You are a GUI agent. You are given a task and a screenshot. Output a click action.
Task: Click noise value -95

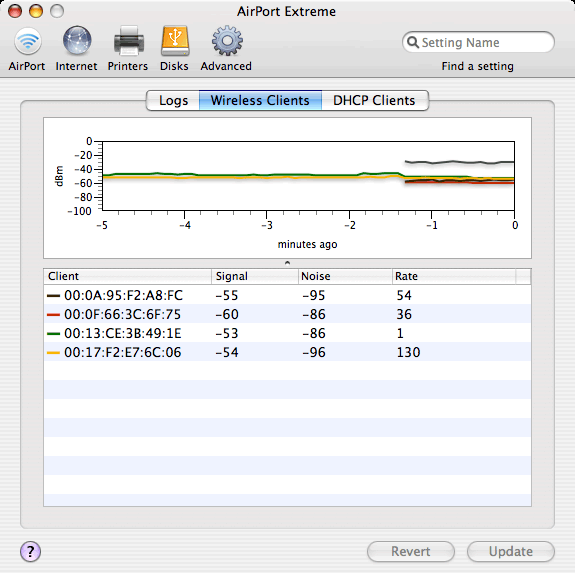[x=314, y=295]
